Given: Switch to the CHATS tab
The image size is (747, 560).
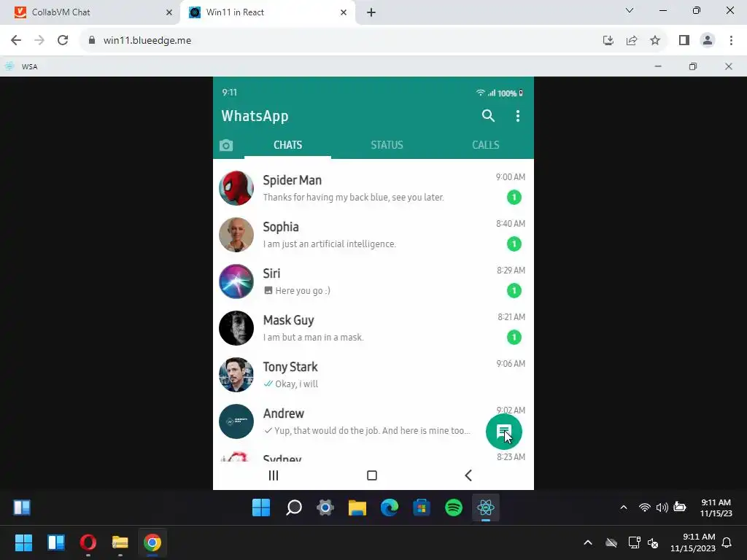Looking at the screenshot, I should 287,145.
